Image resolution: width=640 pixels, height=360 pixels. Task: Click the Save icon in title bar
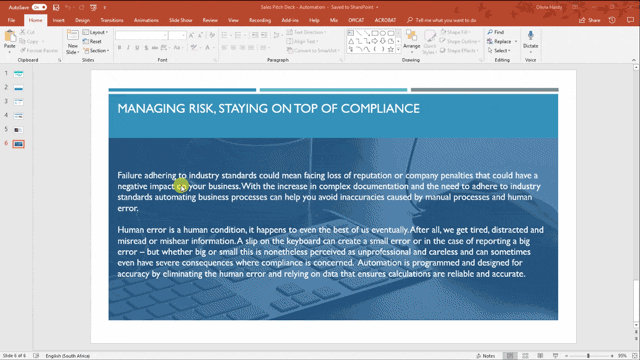tap(56, 7)
